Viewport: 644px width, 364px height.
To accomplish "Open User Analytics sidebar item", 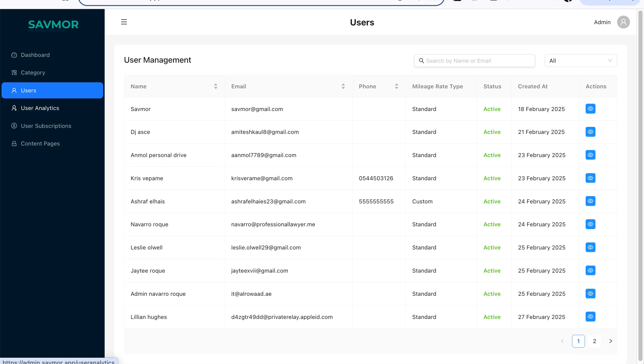I will pyautogui.click(x=40, y=108).
